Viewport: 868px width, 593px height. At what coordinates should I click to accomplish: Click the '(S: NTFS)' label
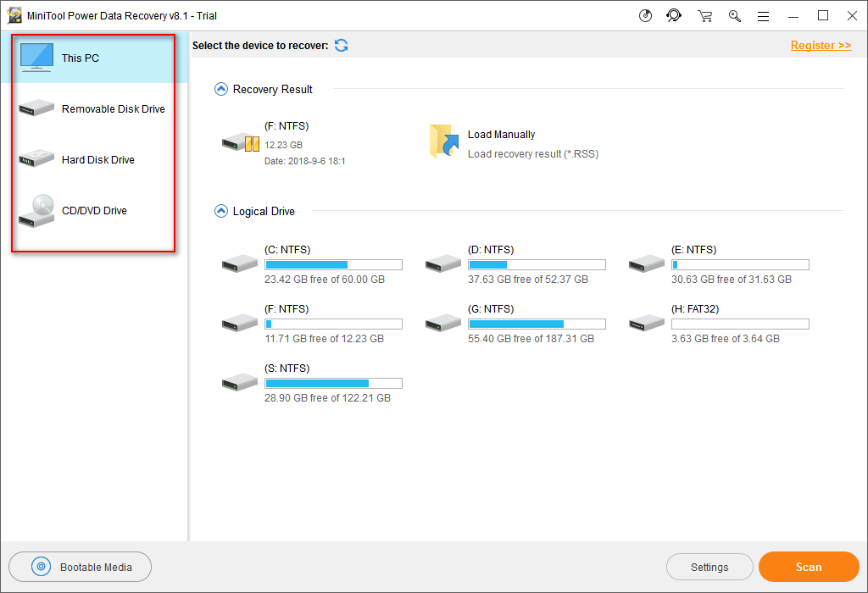pyautogui.click(x=287, y=368)
